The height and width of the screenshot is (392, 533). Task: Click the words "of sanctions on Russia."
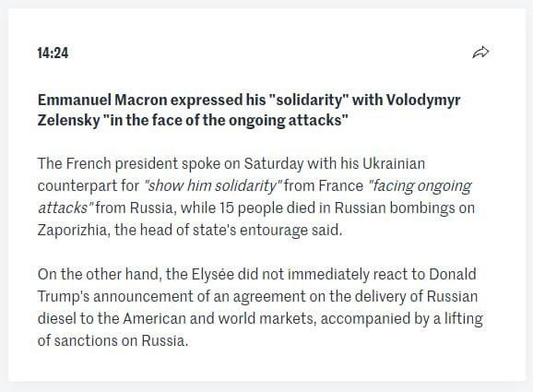(x=113, y=340)
